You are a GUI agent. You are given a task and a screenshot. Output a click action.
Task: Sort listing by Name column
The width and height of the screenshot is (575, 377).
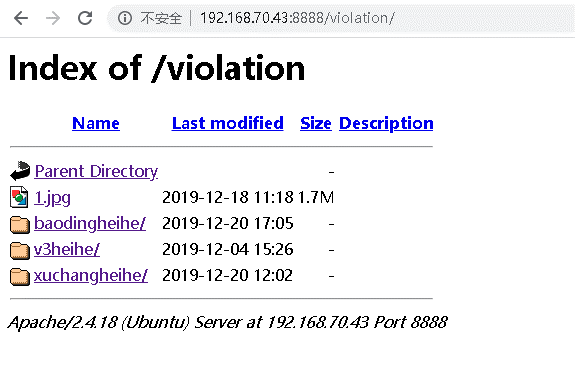pyautogui.click(x=96, y=123)
